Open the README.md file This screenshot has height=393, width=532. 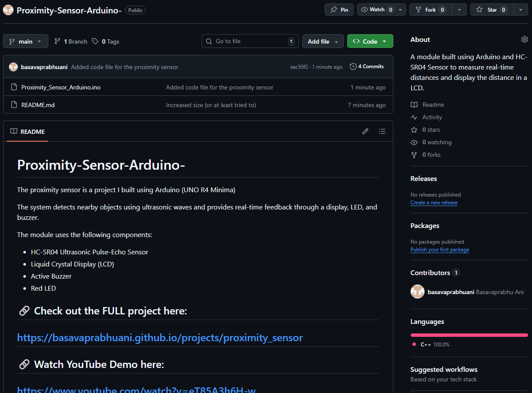38,105
